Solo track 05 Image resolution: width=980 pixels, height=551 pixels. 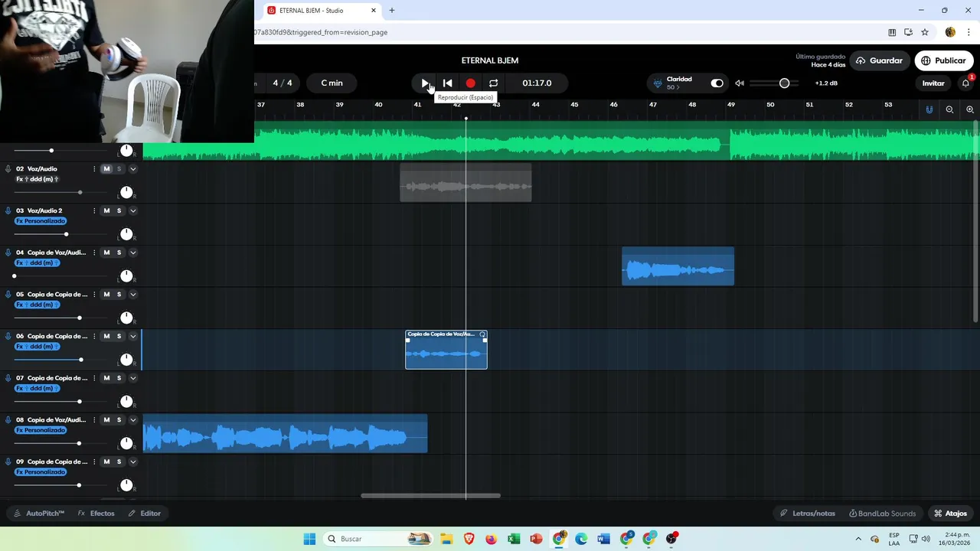pos(119,294)
